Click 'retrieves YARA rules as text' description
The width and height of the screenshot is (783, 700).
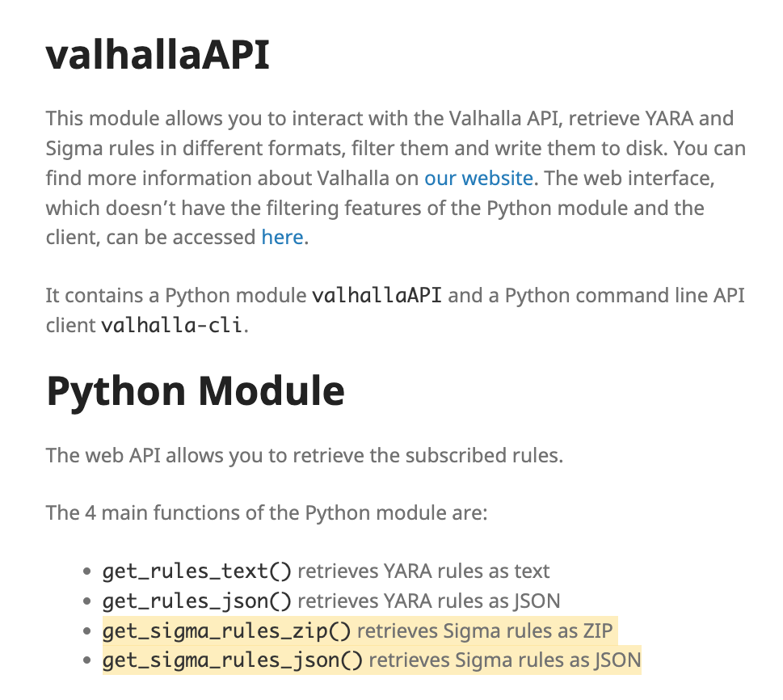[x=423, y=571]
